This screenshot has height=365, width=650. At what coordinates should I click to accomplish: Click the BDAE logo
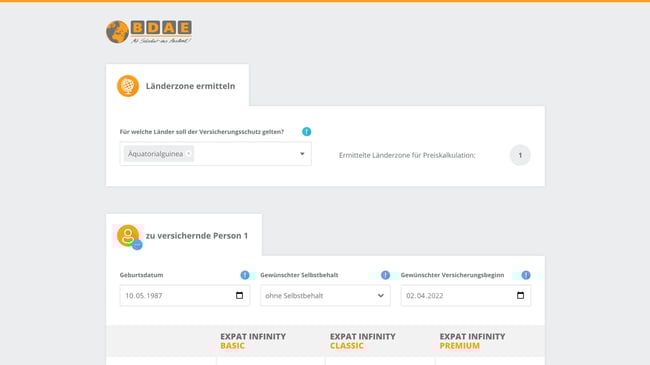point(149,32)
